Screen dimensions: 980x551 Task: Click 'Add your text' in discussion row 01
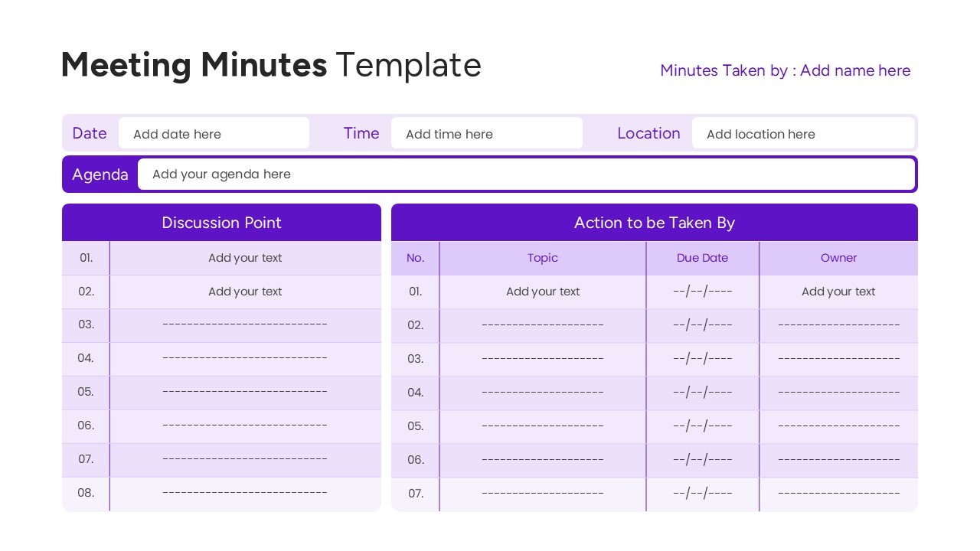[x=245, y=258]
